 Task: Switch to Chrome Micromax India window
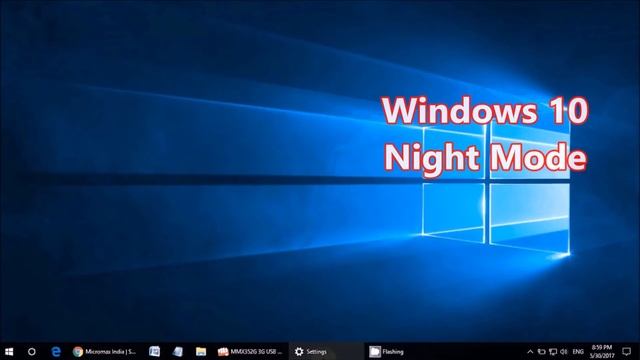pyautogui.click(x=104, y=351)
